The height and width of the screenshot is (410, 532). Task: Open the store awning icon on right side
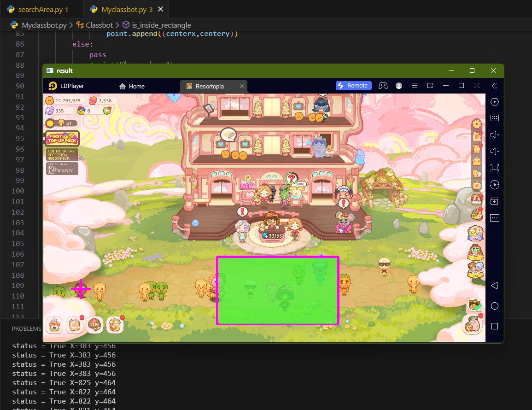click(476, 199)
